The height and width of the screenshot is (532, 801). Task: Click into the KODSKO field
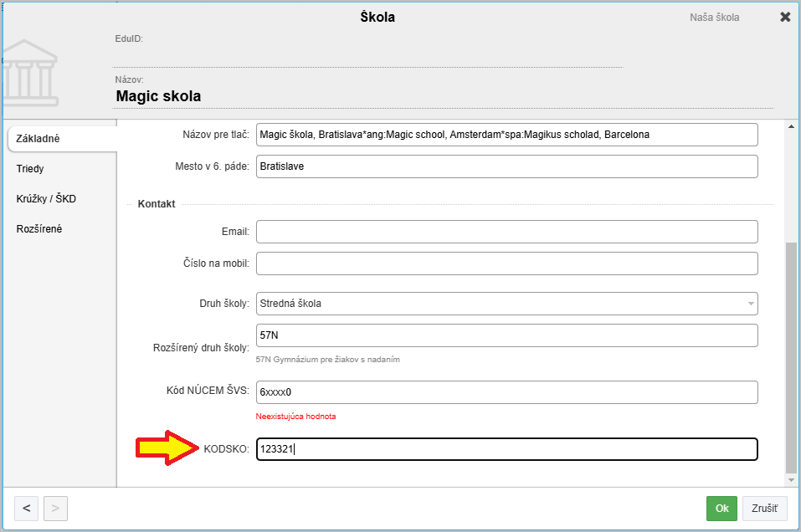coord(506,449)
